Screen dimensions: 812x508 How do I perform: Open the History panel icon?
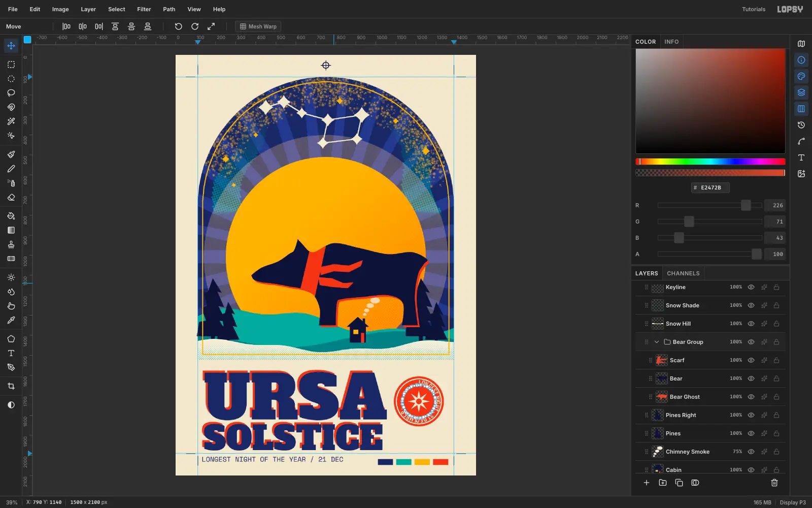click(801, 125)
